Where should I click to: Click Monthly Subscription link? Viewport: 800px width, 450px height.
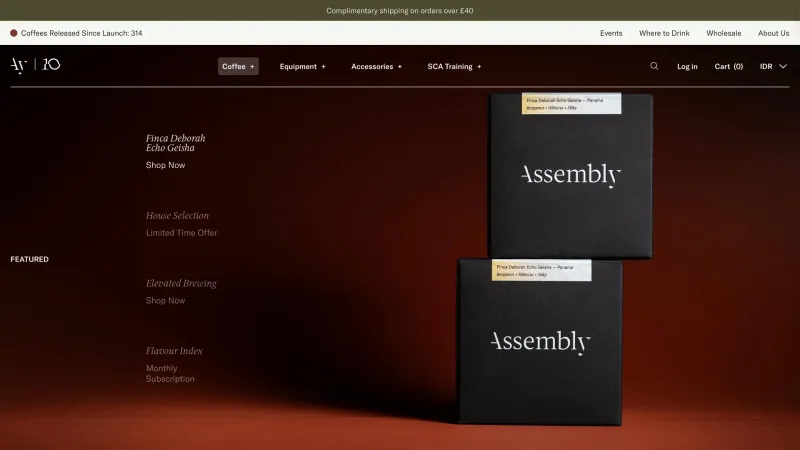tap(170, 373)
